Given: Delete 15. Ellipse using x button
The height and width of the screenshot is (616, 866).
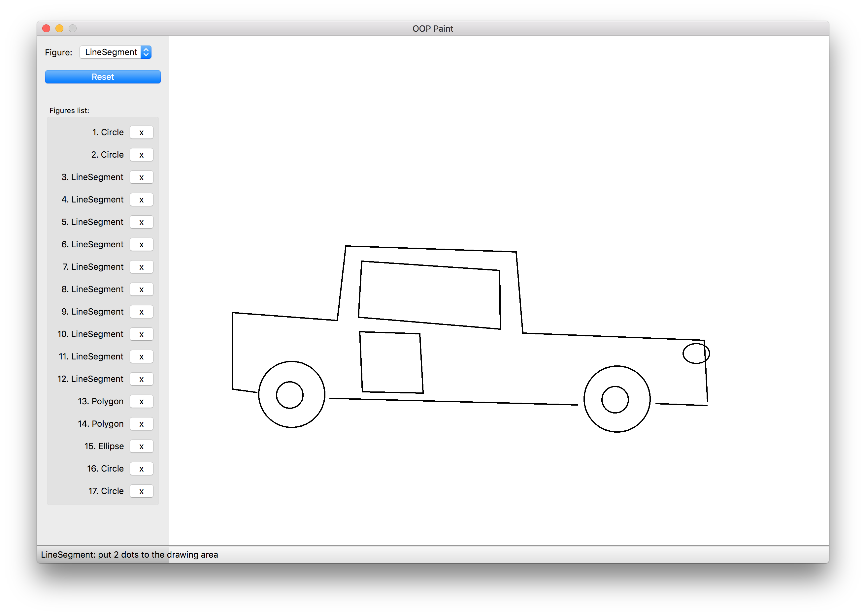Looking at the screenshot, I should [x=141, y=446].
